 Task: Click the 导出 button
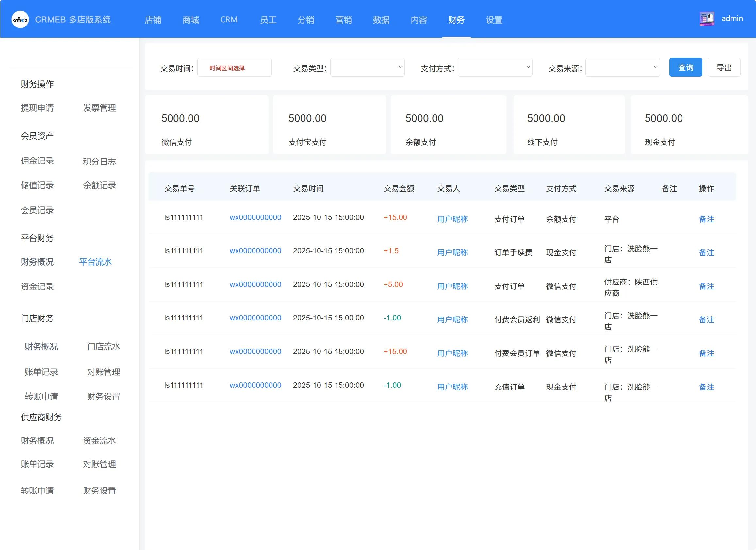pos(724,67)
